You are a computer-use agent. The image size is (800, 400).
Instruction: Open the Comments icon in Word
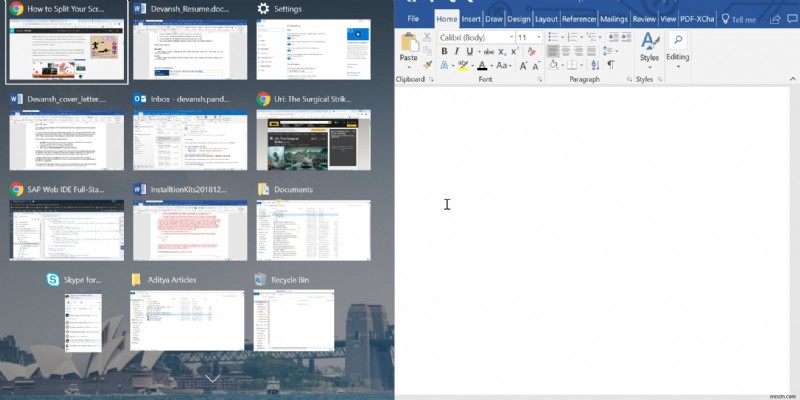tap(792, 18)
